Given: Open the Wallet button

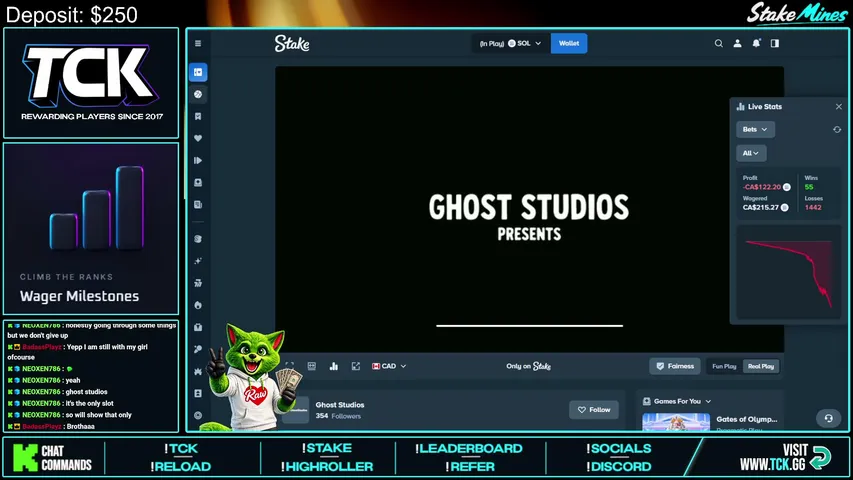Looking at the screenshot, I should [569, 44].
